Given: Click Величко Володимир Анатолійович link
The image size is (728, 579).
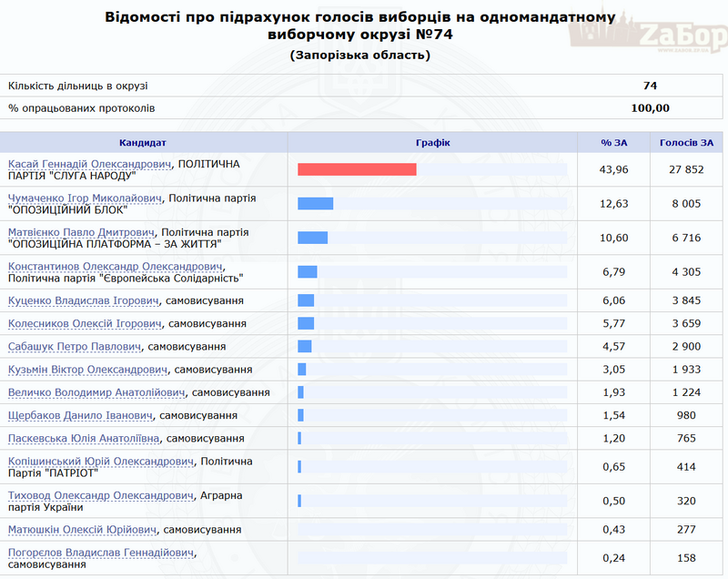Looking at the screenshot, I should 96,392.
